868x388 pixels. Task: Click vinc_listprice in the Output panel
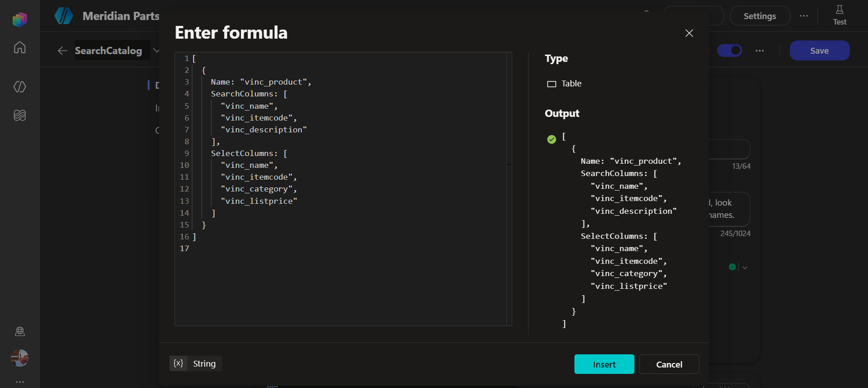coord(629,286)
